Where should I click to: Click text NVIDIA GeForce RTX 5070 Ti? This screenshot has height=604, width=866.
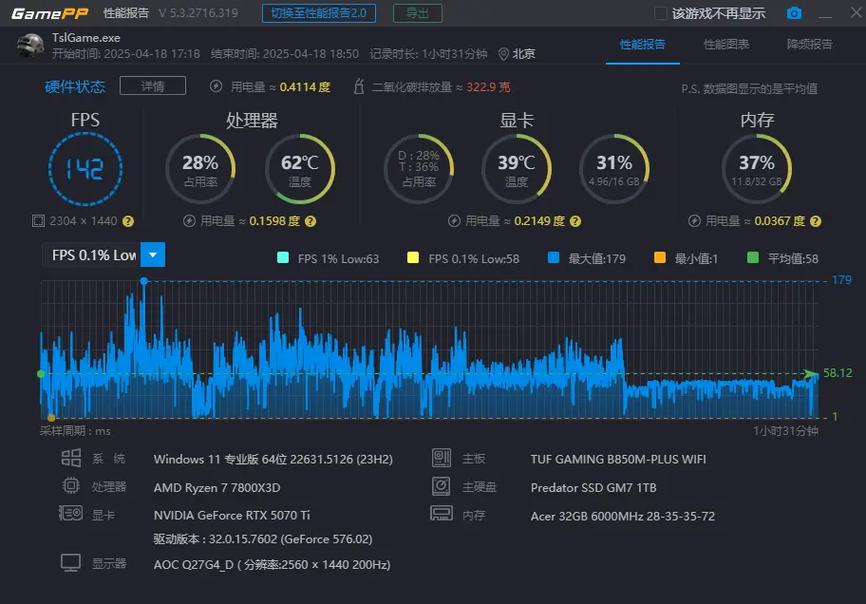(232, 516)
